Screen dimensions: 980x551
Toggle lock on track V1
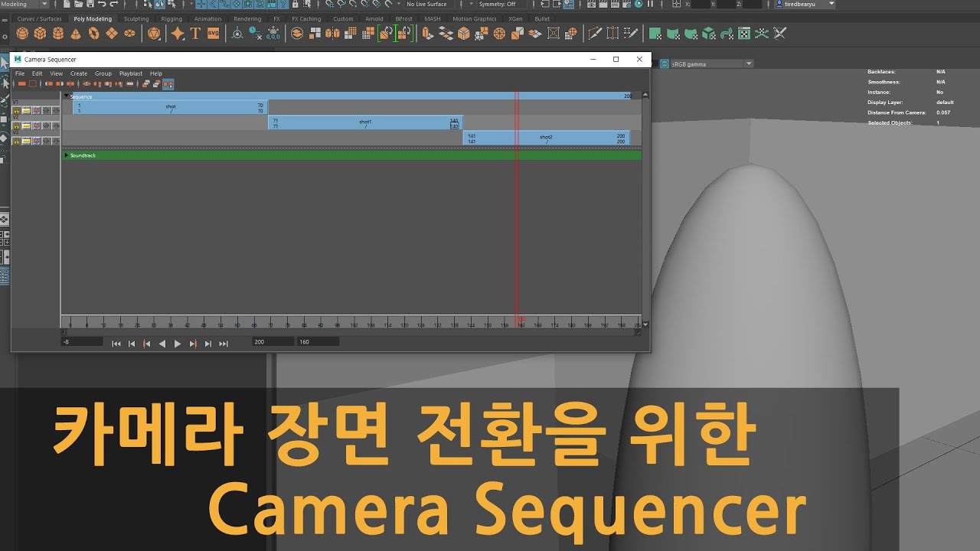(x=16, y=111)
